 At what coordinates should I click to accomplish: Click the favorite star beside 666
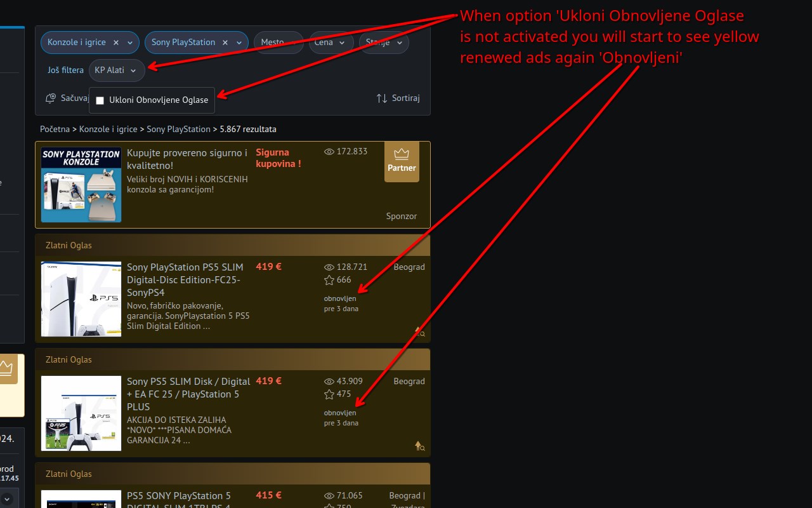point(329,280)
